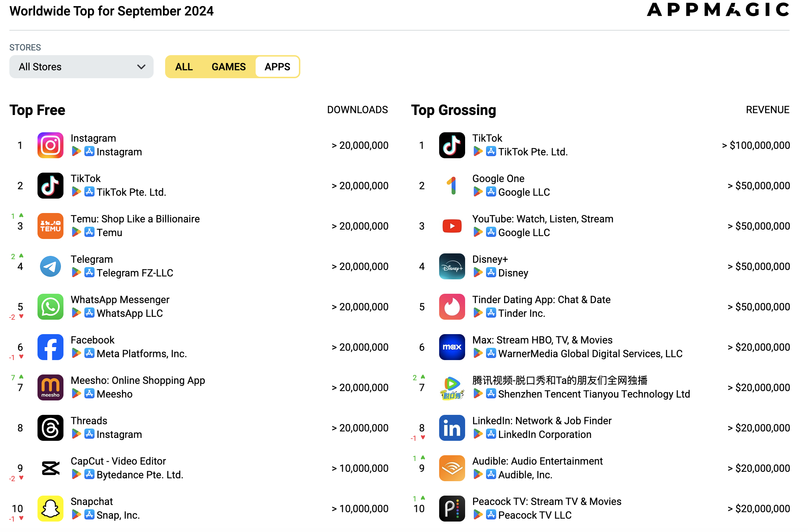Click the chevron arrow in Stores selector
The height and width of the screenshot is (532, 808).
(x=141, y=67)
